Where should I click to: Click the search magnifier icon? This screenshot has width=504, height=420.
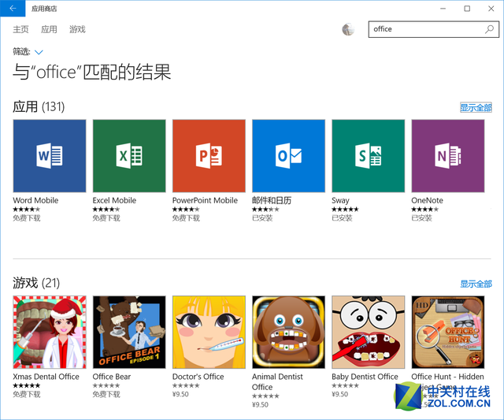(x=490, y=29)
